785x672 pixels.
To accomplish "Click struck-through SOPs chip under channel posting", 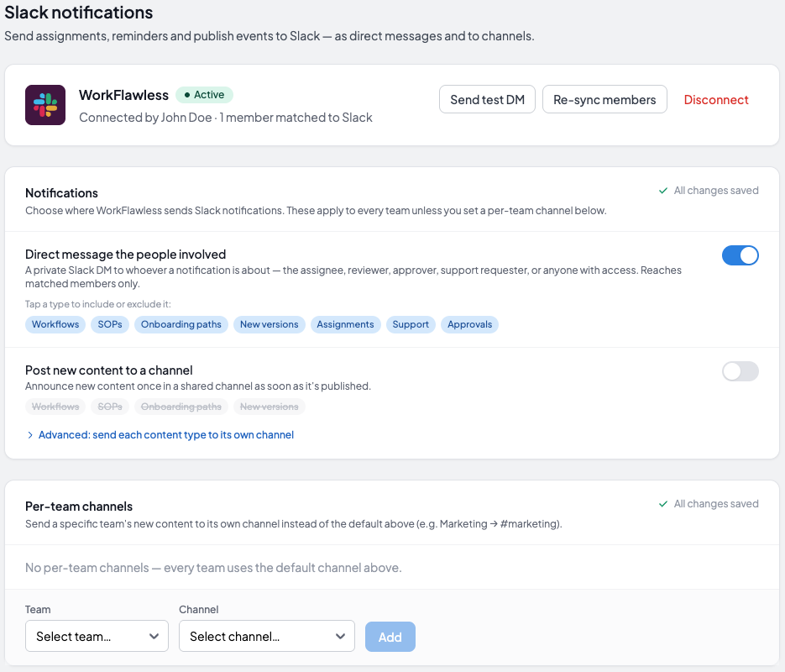I will (x=110, y=407).
